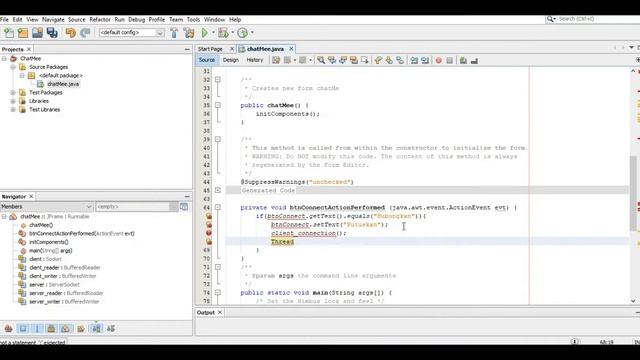Click the Stop Macro Recording icon
The height and width of the screenshot is (360, 640).
[449, 60]
